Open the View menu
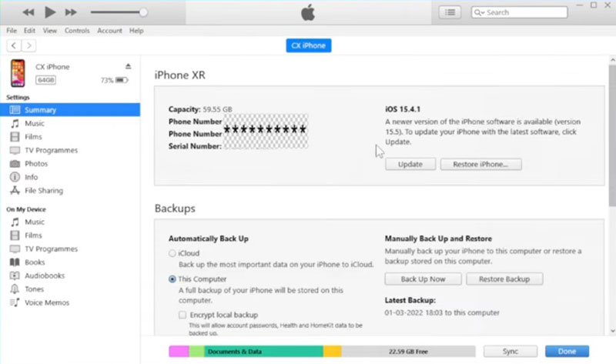 (x=50, y=31)
